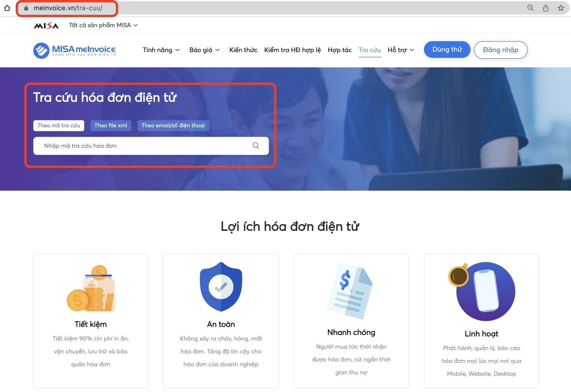This screenshot has width=571, height=392.
Task: Select Tra cứu in the navigation menu
Action: [370, 50]
